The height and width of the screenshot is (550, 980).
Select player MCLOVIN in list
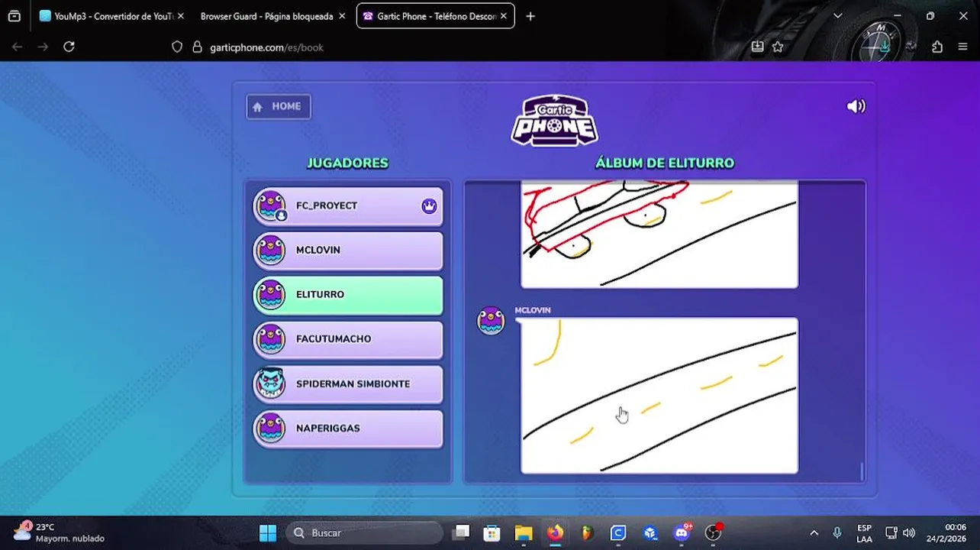348,251
